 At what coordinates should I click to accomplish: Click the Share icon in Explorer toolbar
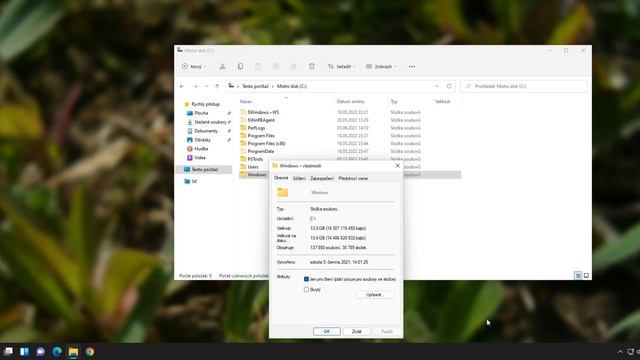pyautogui.click(x=293, y=67)
